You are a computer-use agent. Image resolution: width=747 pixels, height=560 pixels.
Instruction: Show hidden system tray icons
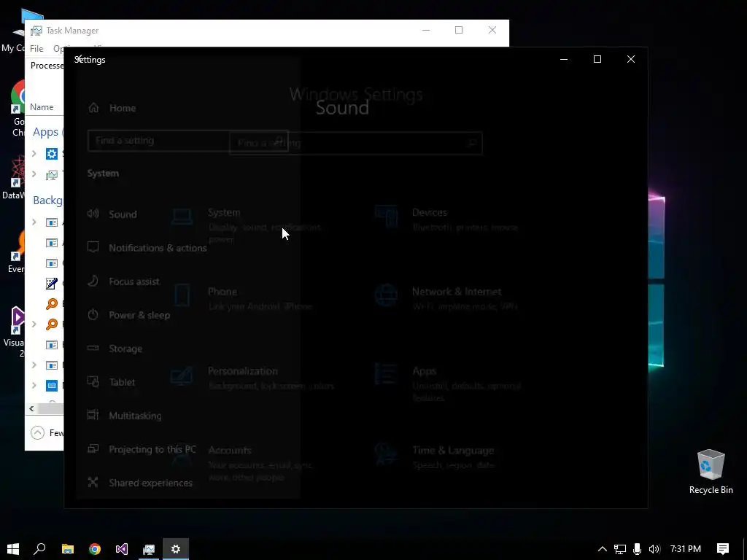click(x=602, y=549)
